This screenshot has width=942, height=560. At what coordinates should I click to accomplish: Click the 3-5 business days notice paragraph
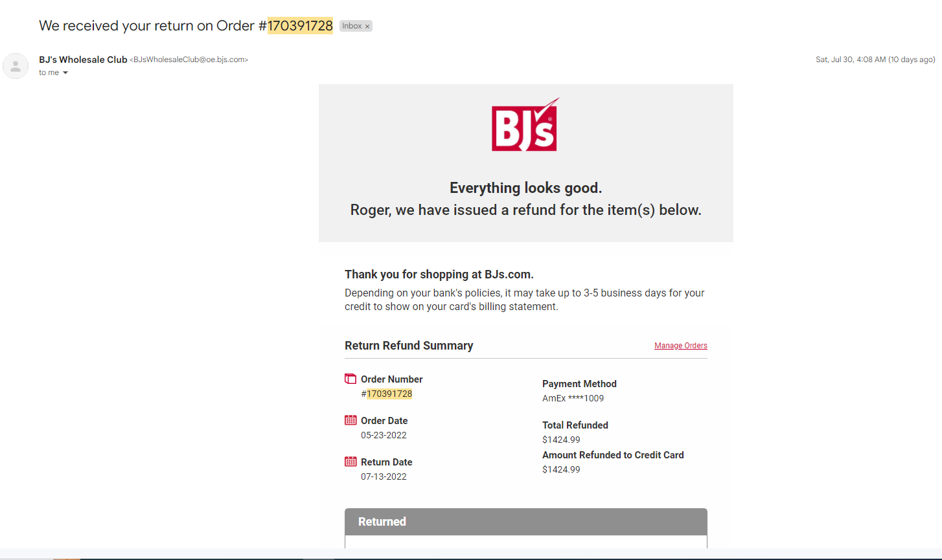525,300
